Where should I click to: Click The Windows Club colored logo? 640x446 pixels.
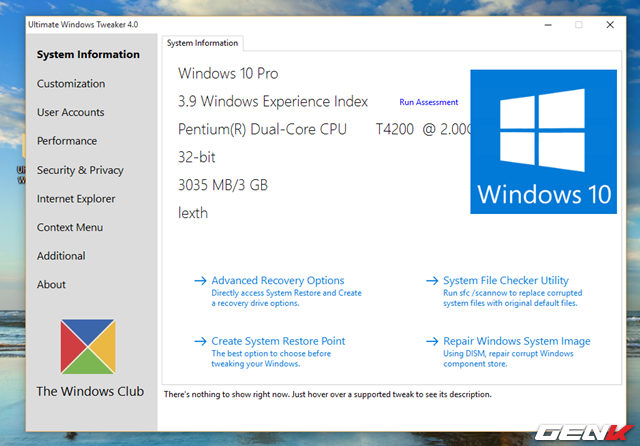pos(88,346)
